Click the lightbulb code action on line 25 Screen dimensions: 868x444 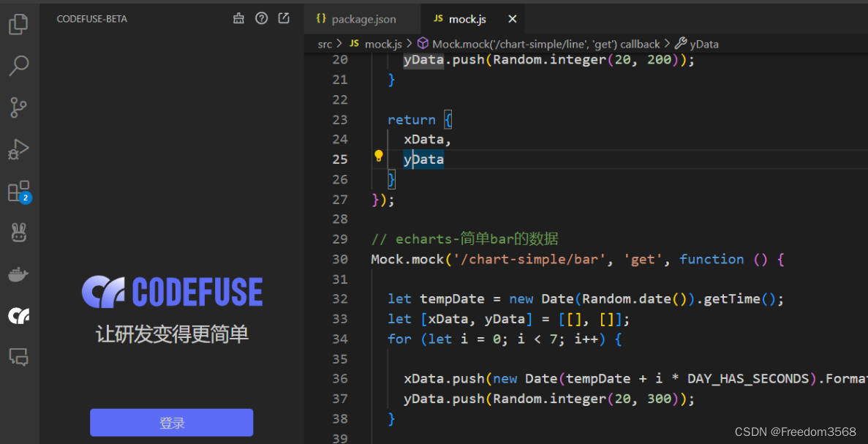[379, 156]
